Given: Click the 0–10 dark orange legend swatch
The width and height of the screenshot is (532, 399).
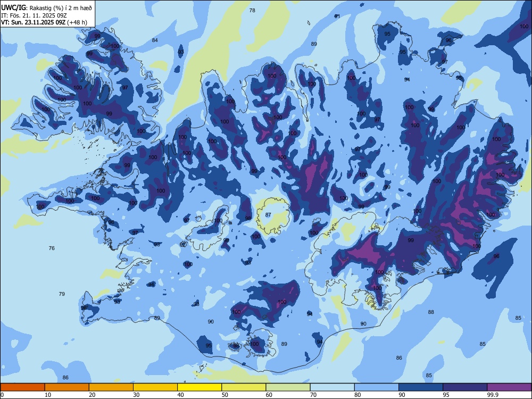Looking at the screenshot, I should pos(22,387).
